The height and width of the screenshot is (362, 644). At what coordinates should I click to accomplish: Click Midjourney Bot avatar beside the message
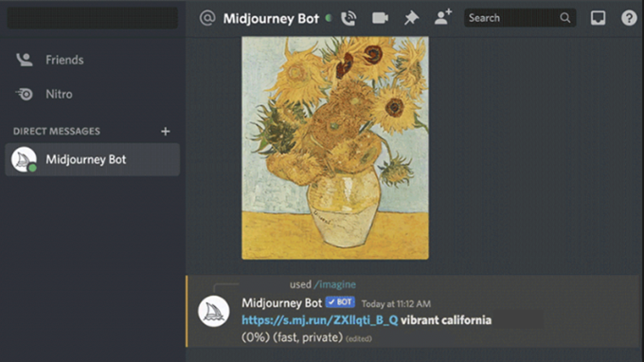pos(214,312)
